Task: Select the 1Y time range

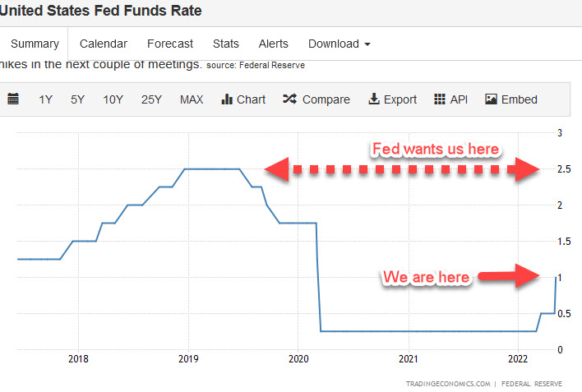Action: coord(45,99)
